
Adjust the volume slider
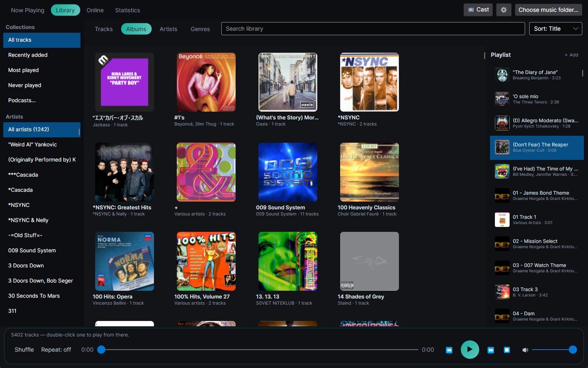click(555, 350)
